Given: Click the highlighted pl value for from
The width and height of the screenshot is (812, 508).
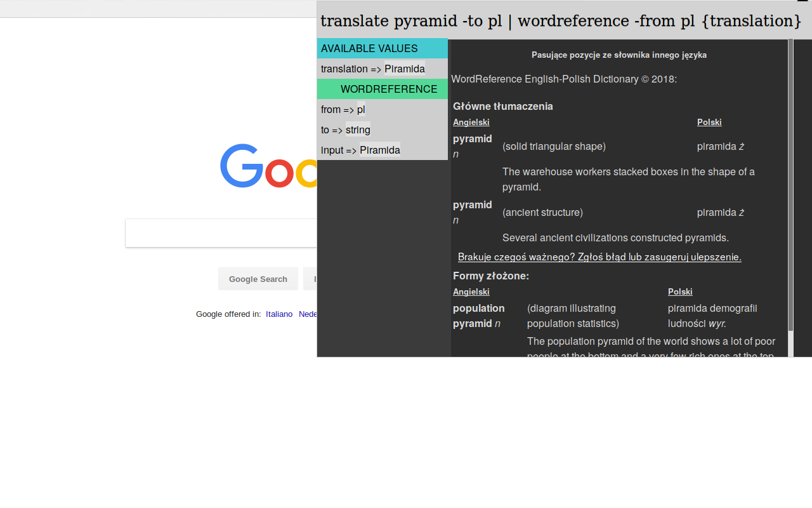Looking at the screenshot, I should 362,109.
